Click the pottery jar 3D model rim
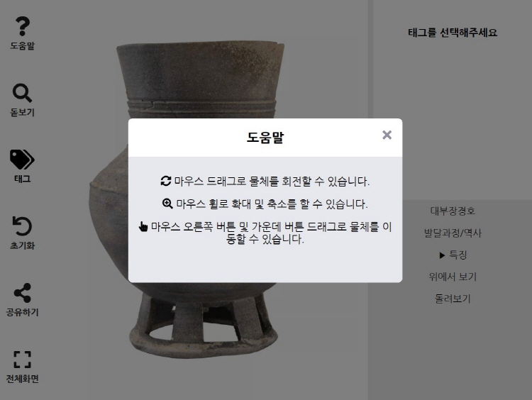Screen dimensions: 532x400 point(200,48)
